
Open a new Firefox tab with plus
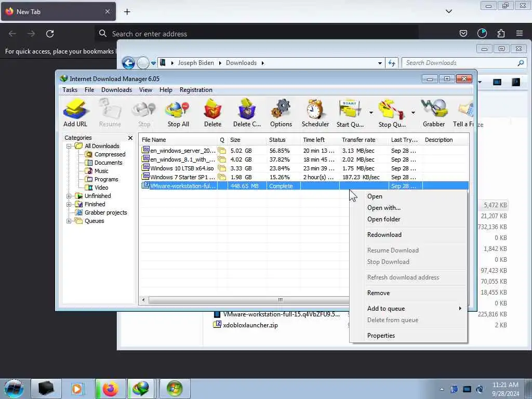[x=127, y=12]
